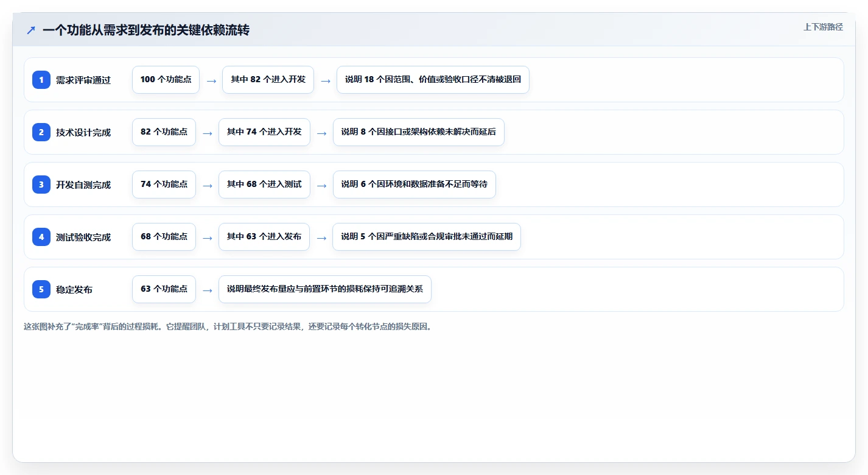Select the 技术设计完成 step label
The image size is (868, 475).
[83, 132]
